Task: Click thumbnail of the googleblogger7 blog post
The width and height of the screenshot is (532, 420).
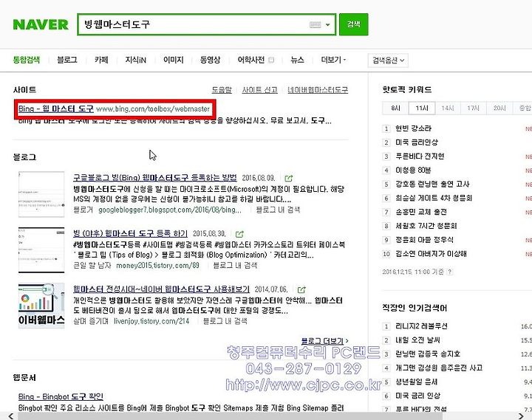Action: pyautogui.click(x=41, y=194)
